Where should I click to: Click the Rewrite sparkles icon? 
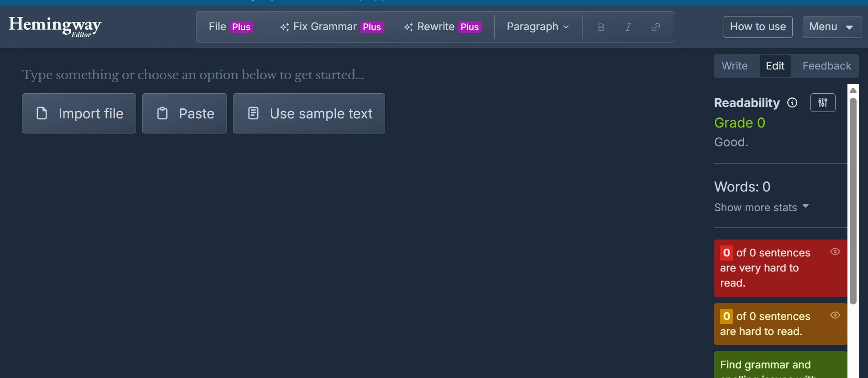click(x=408, y=27)
